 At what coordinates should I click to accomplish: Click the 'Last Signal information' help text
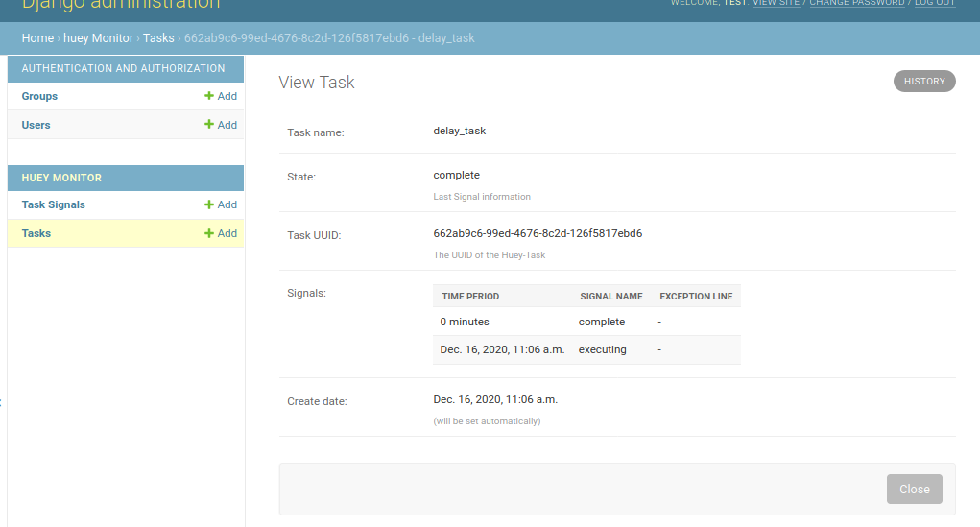tap(482, 196)
